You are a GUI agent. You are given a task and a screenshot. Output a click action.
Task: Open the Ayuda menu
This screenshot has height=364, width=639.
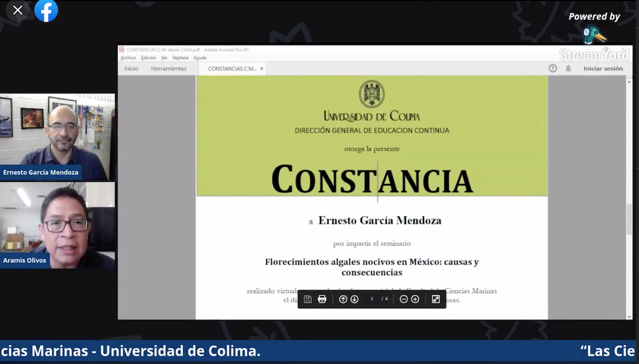[200, 58]
